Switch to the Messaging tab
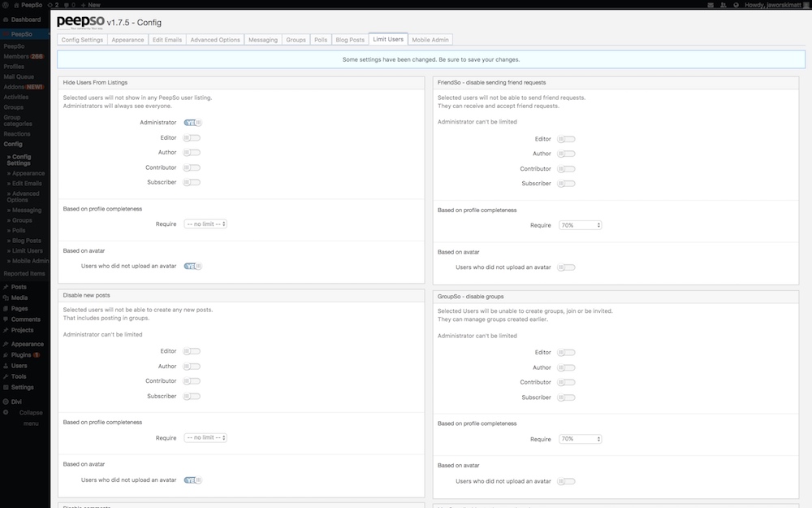The width and height of the screenshot is (812, 508). 263,40
